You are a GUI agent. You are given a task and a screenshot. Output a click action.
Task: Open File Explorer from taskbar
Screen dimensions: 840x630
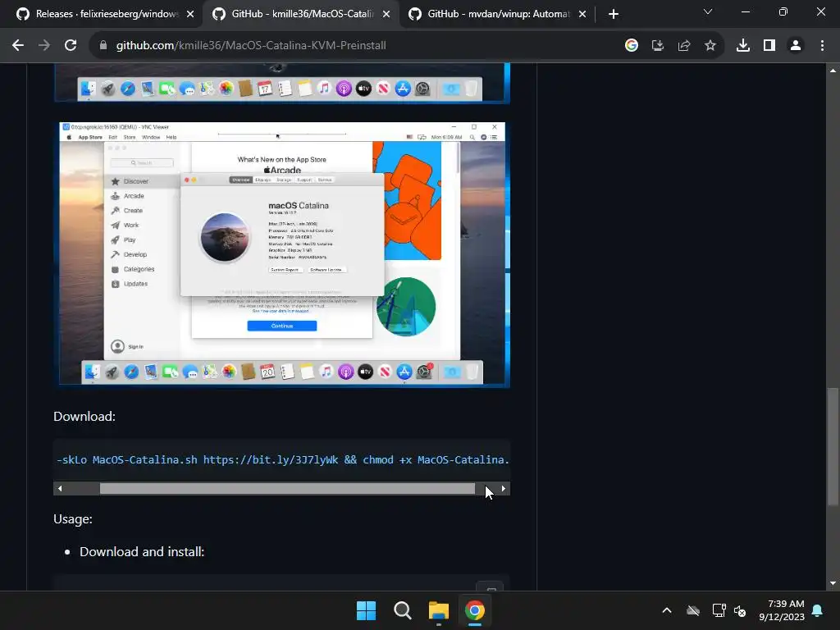coord(439,610)
